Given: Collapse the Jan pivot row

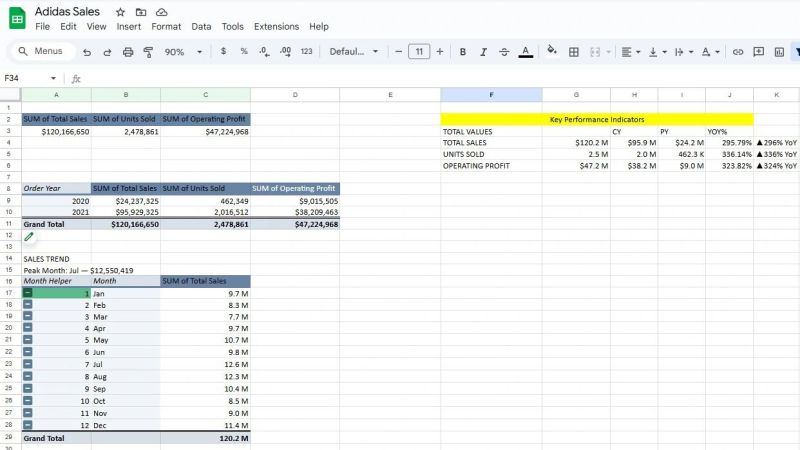Looking at the screenshot, I should coord(28,293).
